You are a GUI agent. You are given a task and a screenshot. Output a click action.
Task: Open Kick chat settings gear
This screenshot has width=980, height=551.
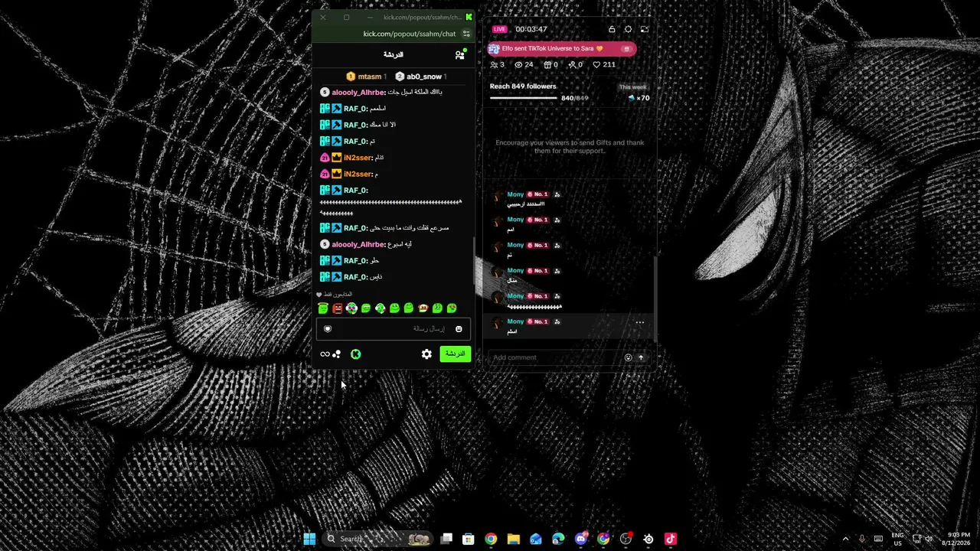coord(426,354)
